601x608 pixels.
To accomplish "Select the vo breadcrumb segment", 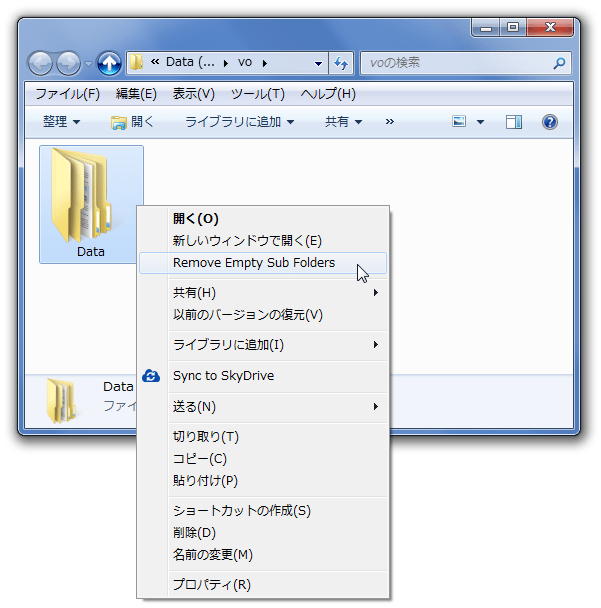I will (x=245, y=62).
